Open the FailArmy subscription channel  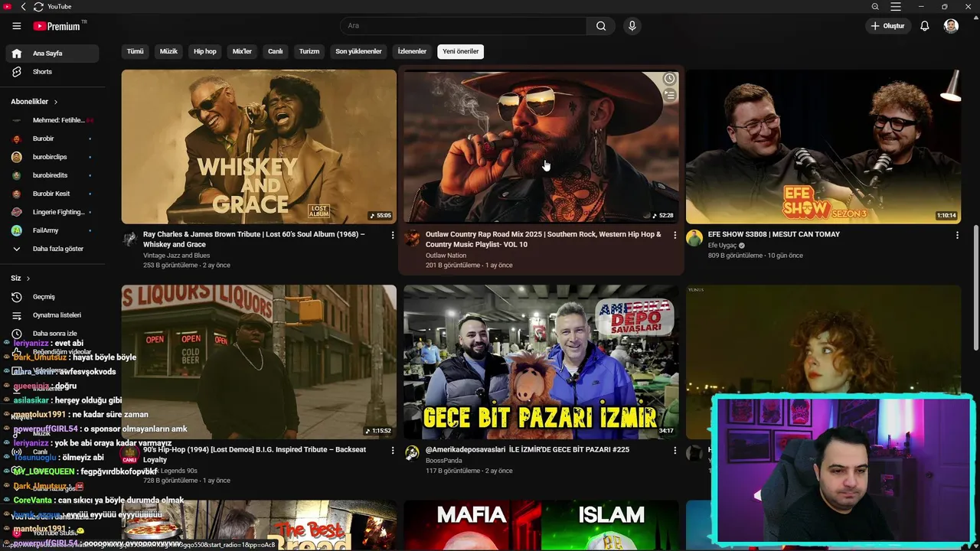click(x=52, y=230)
